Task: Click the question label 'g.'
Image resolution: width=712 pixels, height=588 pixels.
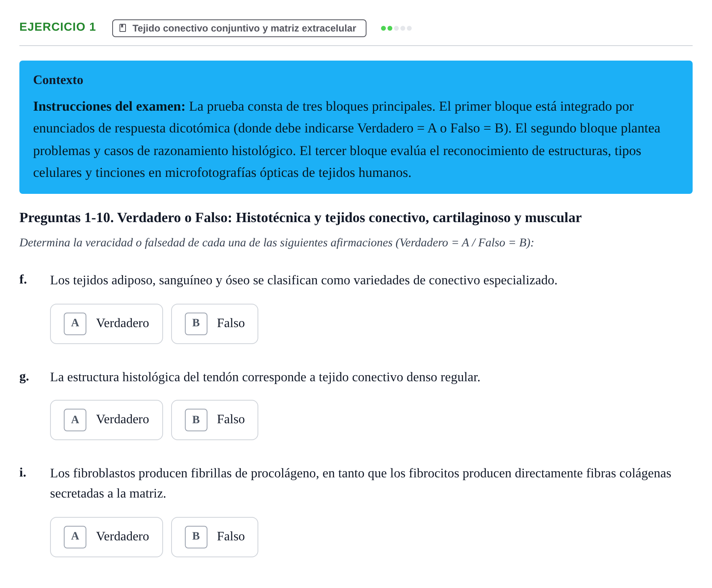Action: (x=24, y=377)
